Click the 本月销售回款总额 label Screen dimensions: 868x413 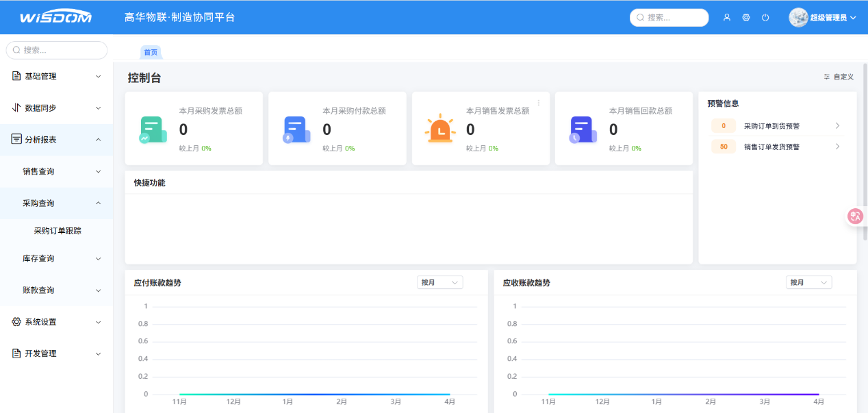641,110
